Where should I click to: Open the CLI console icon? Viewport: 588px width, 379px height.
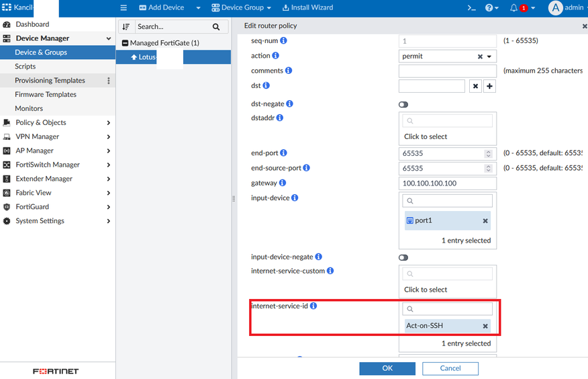pyautogui.click(x=471, y=7)
